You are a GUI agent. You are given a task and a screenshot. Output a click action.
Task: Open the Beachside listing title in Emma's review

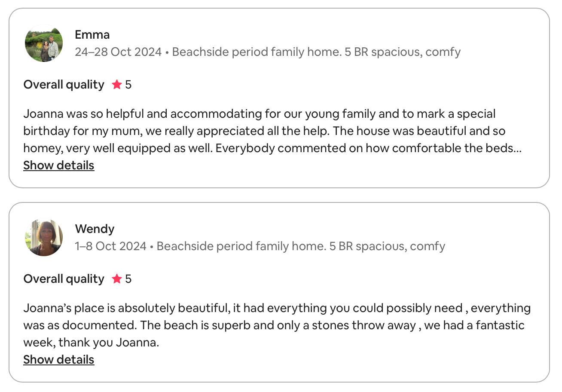point(316,52)
